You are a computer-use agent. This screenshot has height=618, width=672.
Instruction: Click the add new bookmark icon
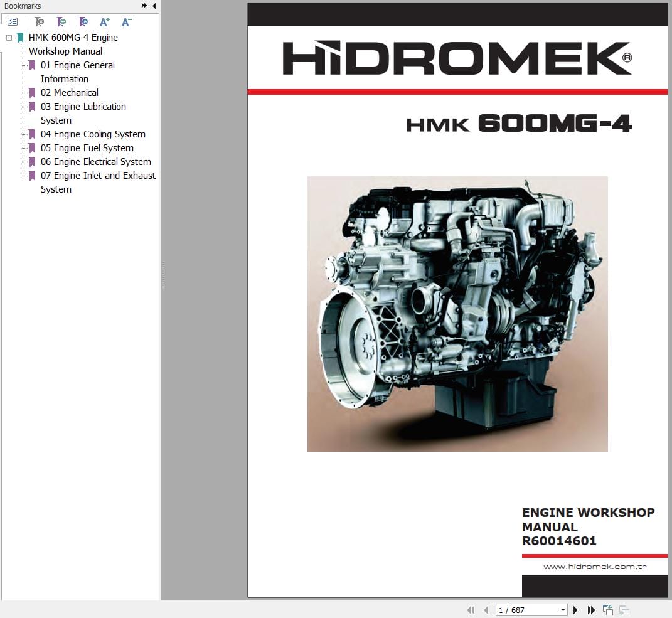point(61,22)
